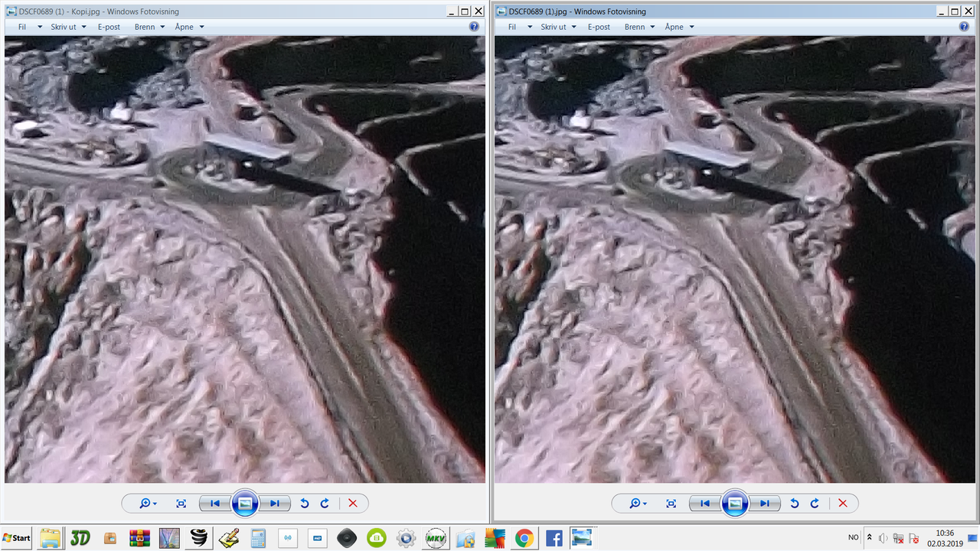This screenshot has height=551, width=980.
Task: Open the black swirl app on taskbar
Action: (198, 538)
